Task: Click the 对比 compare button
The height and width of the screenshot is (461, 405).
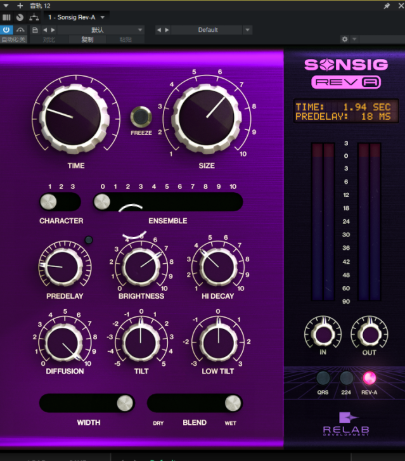Action: pos(49,40)
